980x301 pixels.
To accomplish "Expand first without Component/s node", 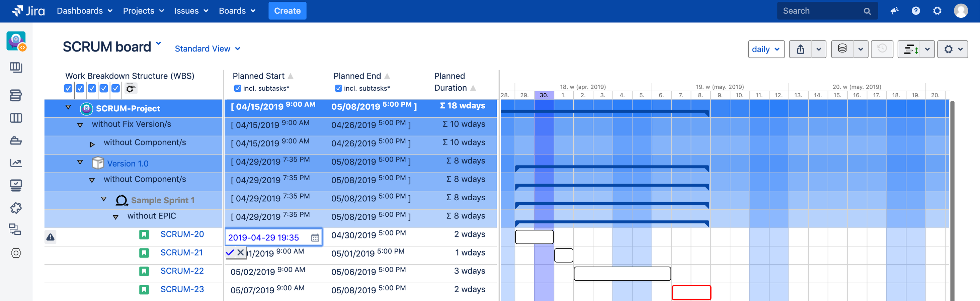I will click(x=92, y=144).
